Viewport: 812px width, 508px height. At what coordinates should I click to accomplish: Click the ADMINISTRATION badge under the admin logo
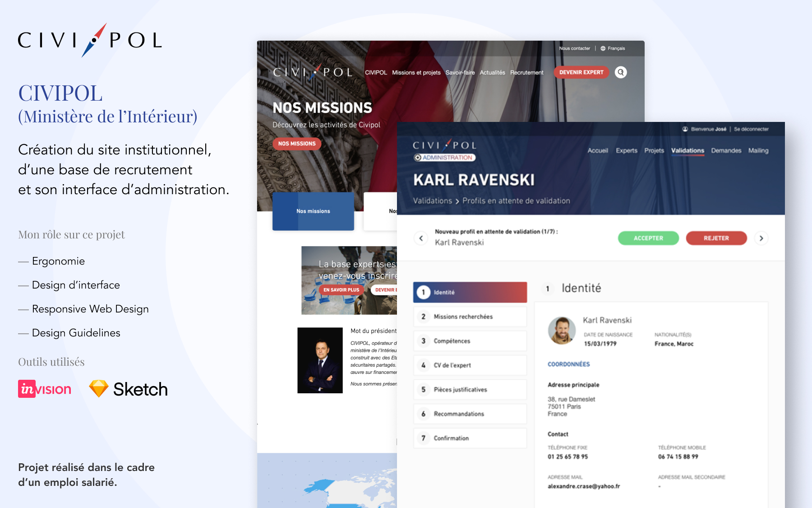click(x=445, y=158)
